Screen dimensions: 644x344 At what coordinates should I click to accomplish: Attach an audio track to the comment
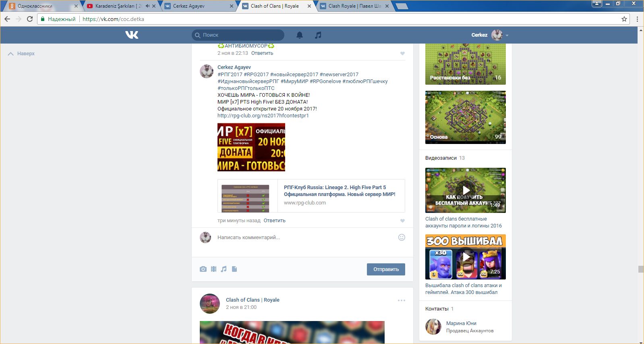pyautogui.click(x=224, y=269)
